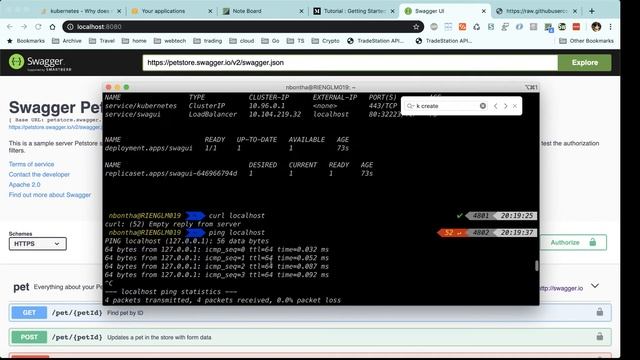The image size is (640, 360).
Task: Open the 'webtech' bookmarks folder
Action: coord(170,41)
